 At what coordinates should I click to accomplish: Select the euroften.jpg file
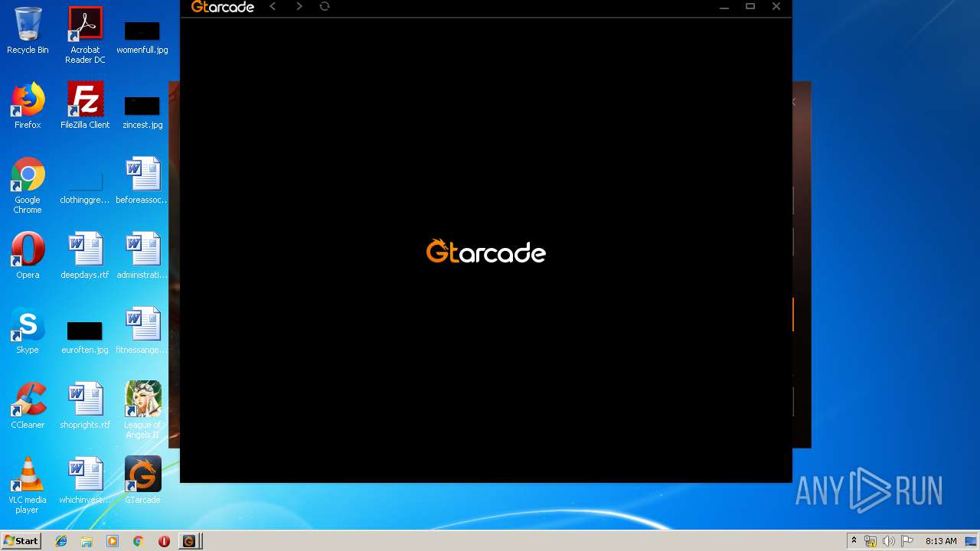[x=85, y=337]
